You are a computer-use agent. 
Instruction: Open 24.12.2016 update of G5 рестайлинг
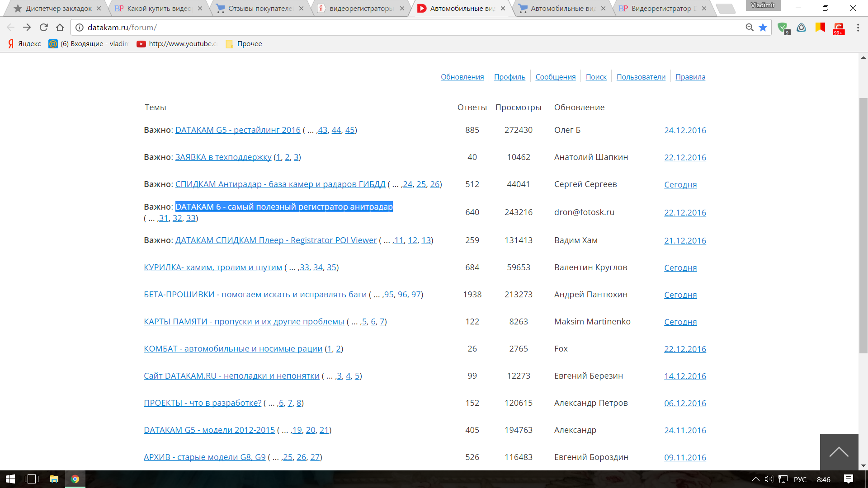pyautogui.click(x=685, y=131)
